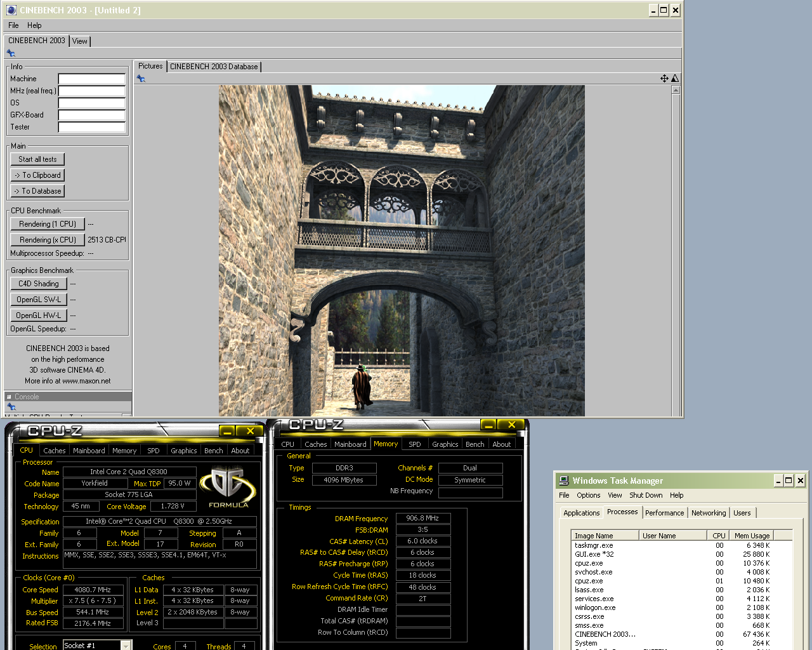Close the right CPU-Z Memory window
Screen dimensions: 812x650
pos(511,425)
